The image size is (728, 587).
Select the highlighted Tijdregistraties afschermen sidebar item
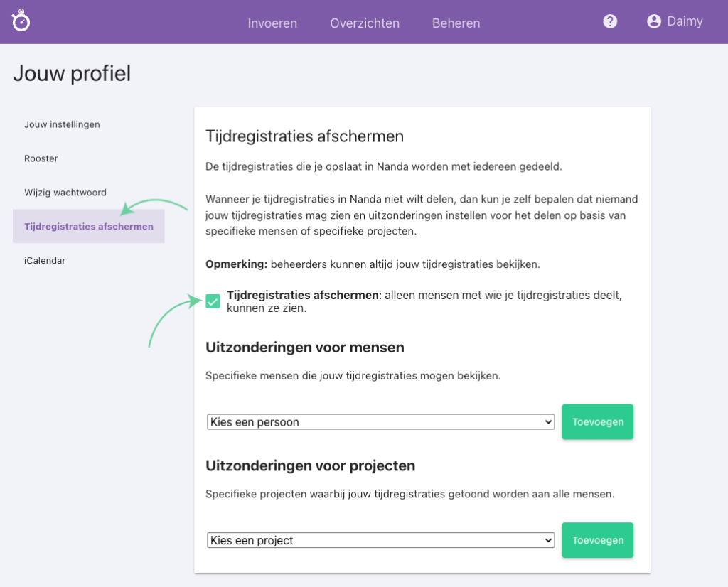[88, 226]
